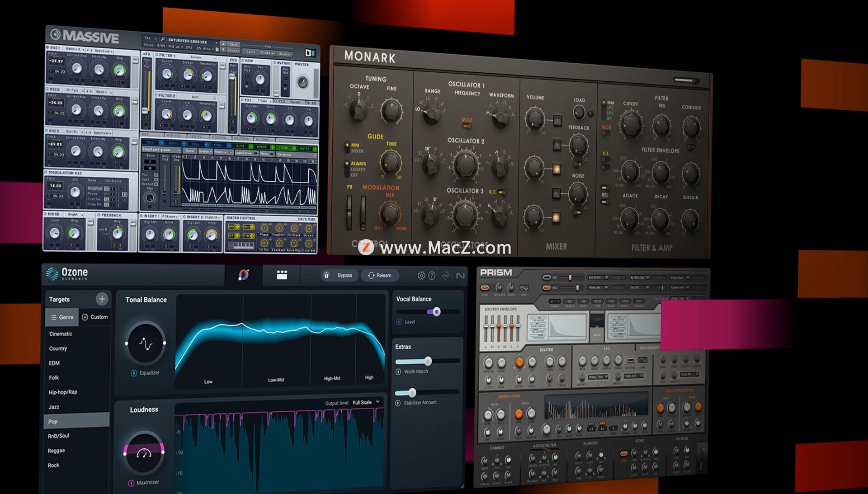Viewport: 868px width, 494px height.
Task: Toggle the Equalizer power button in Ozone
Action: coord(134,373)
